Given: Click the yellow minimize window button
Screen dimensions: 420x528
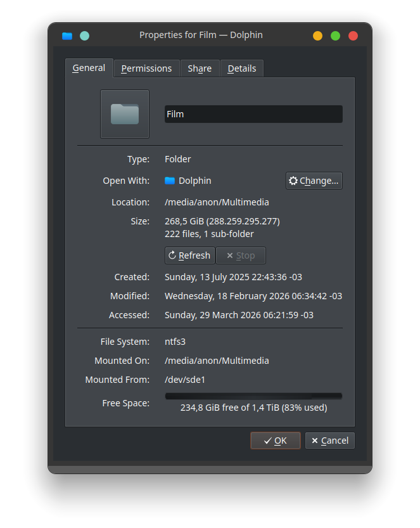Looking at the screenshot, I should tap(317, 35).
